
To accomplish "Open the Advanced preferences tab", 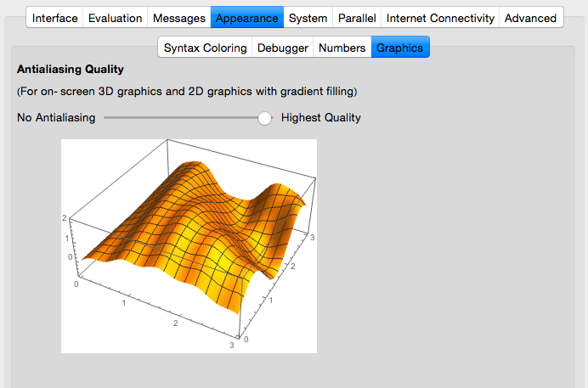I will [530, 18].
